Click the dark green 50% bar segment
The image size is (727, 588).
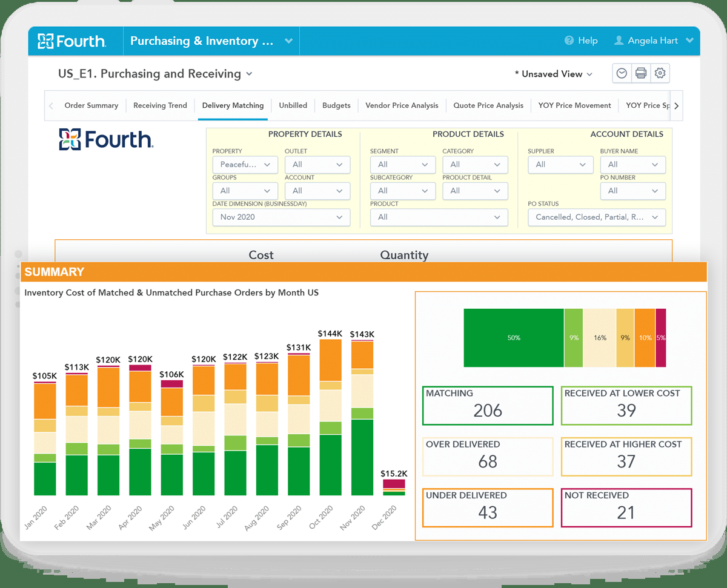[x=513, y=338]
